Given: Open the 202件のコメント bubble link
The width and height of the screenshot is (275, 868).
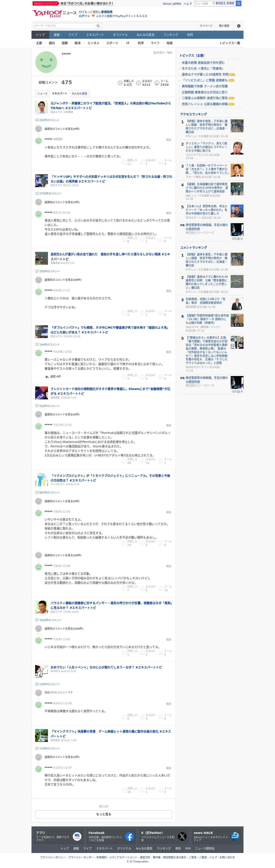Looking at the screenshot, I should click(x=48, y=120).
